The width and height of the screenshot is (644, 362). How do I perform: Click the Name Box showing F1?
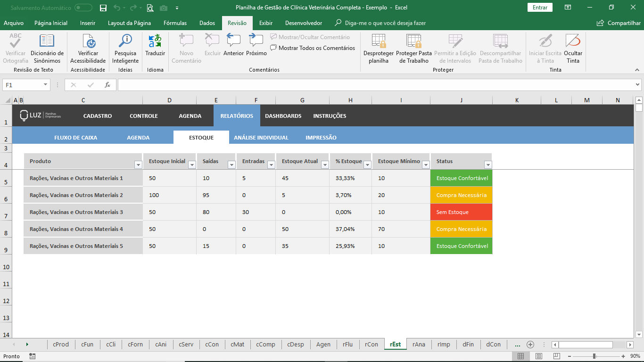(23, 85)
